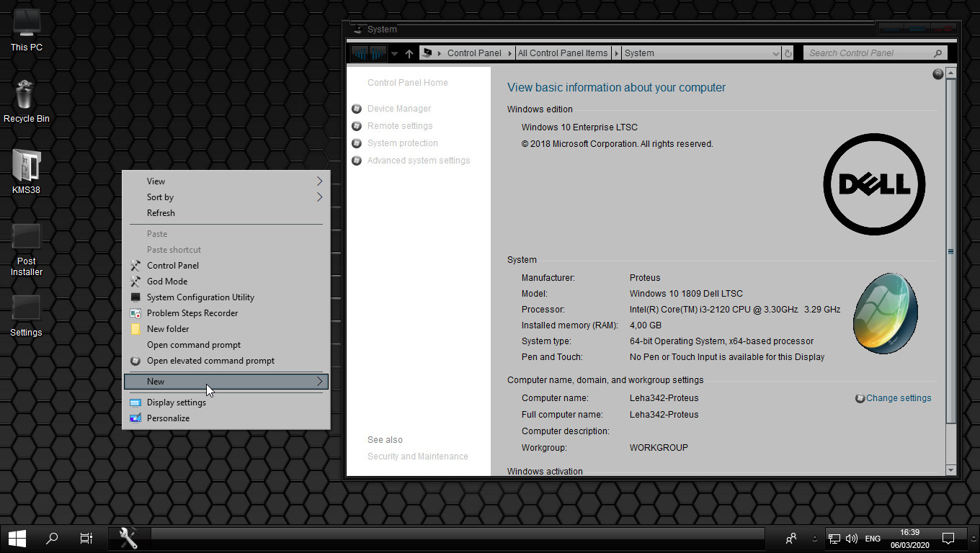Click the System window scroll down arrow

(x=950, y=470)
